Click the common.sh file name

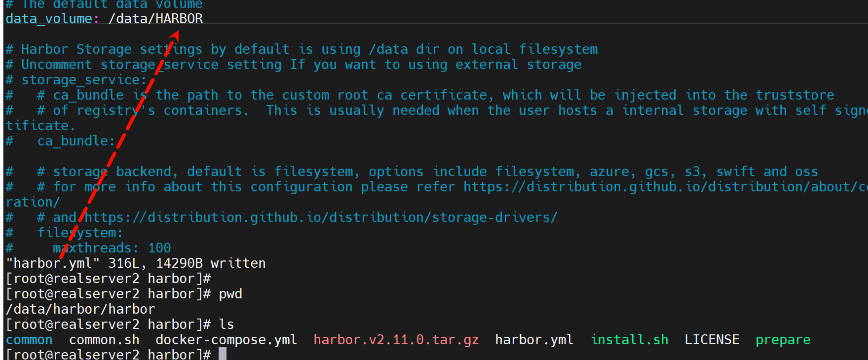pos(104,340)
